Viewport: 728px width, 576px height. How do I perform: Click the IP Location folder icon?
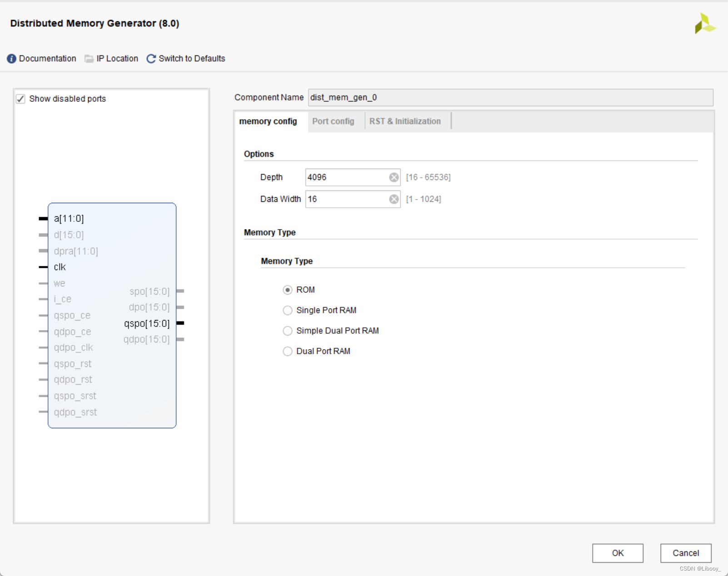click(89, 59)
